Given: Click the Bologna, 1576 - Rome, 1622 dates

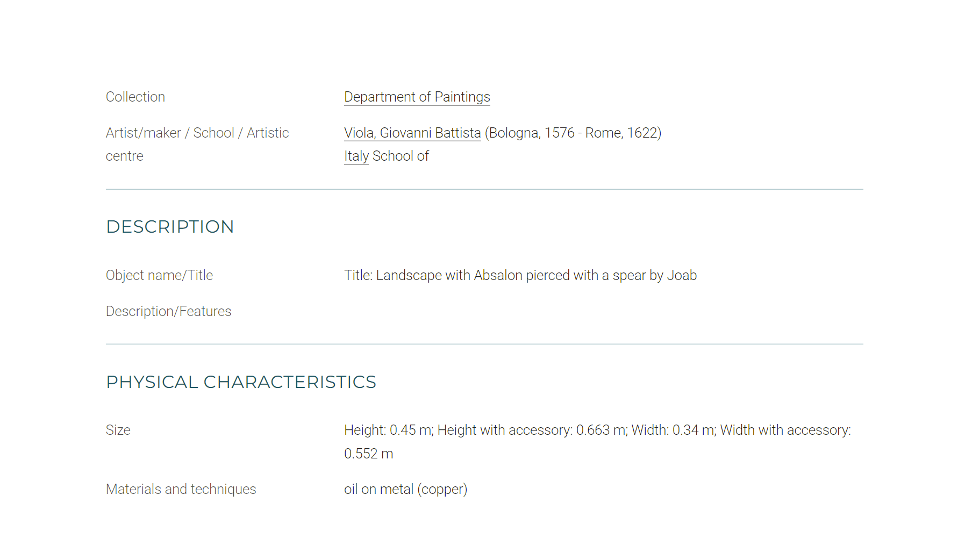Looking at the screenshot, I should pyautogui.click(x=573, y=133).
